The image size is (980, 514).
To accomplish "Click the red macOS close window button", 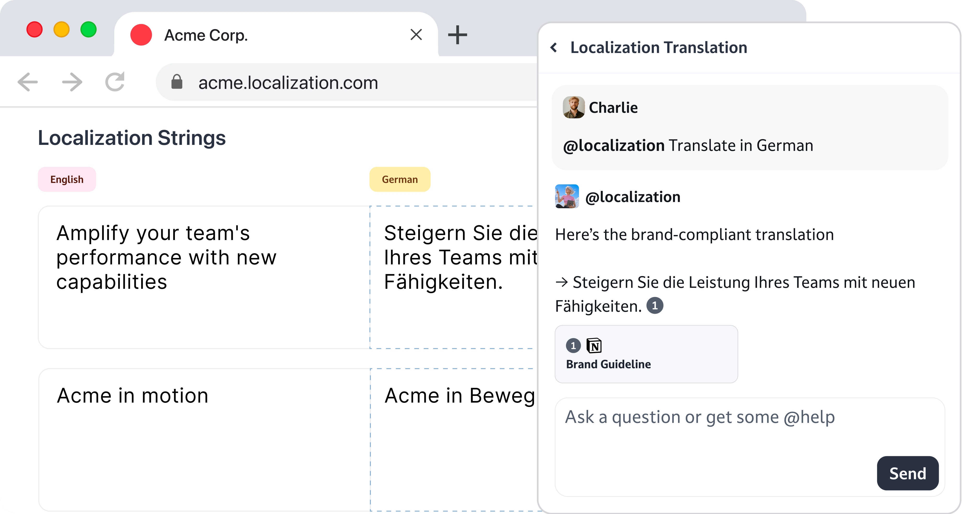I will click(x=35, y=29).
